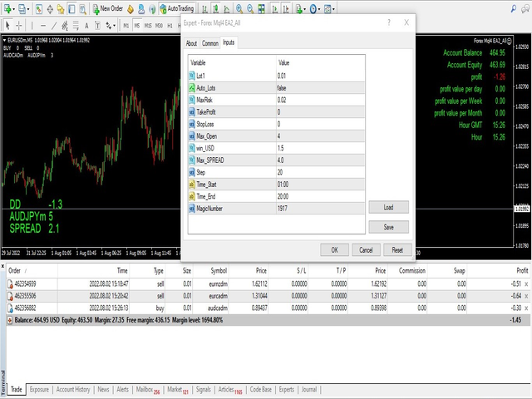Toggle chart auto scroll icon
Image resolution: width=532 pixels, height=399 pixels.
[x=275, y=9]
